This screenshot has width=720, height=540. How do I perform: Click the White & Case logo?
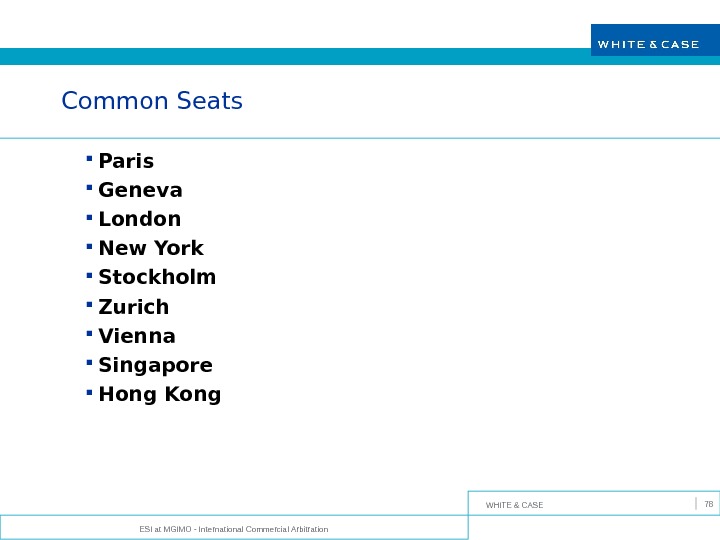(648, 43)
